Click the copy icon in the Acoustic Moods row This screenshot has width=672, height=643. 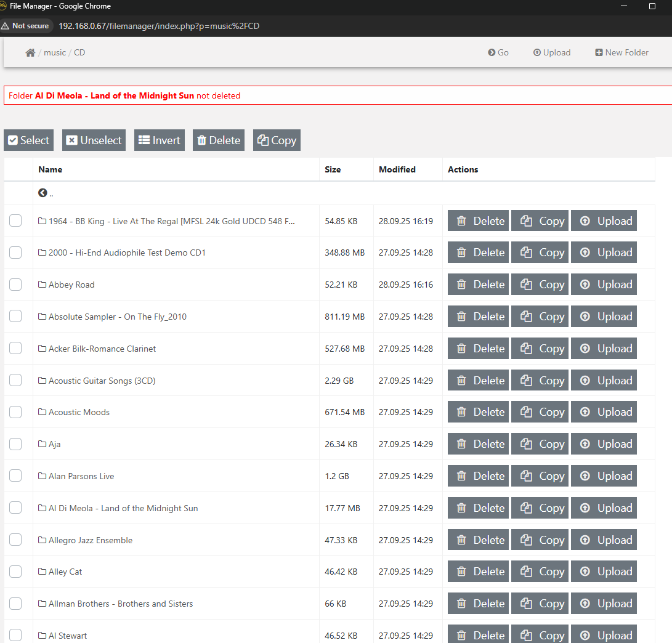pos(526,412)
